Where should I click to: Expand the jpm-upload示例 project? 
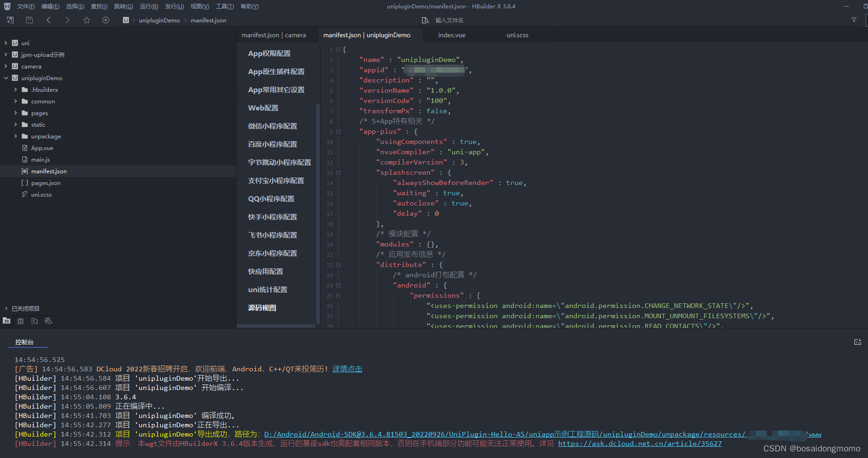click(6, 55)
